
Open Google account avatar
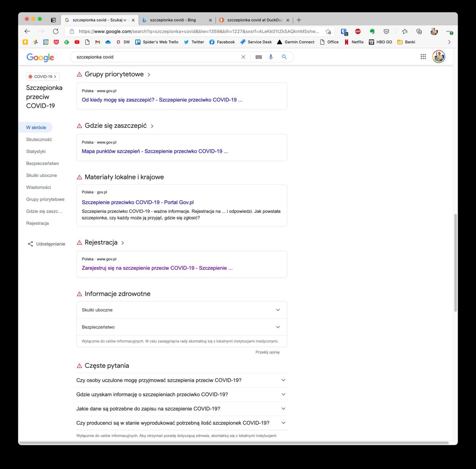tap(439, 57)
